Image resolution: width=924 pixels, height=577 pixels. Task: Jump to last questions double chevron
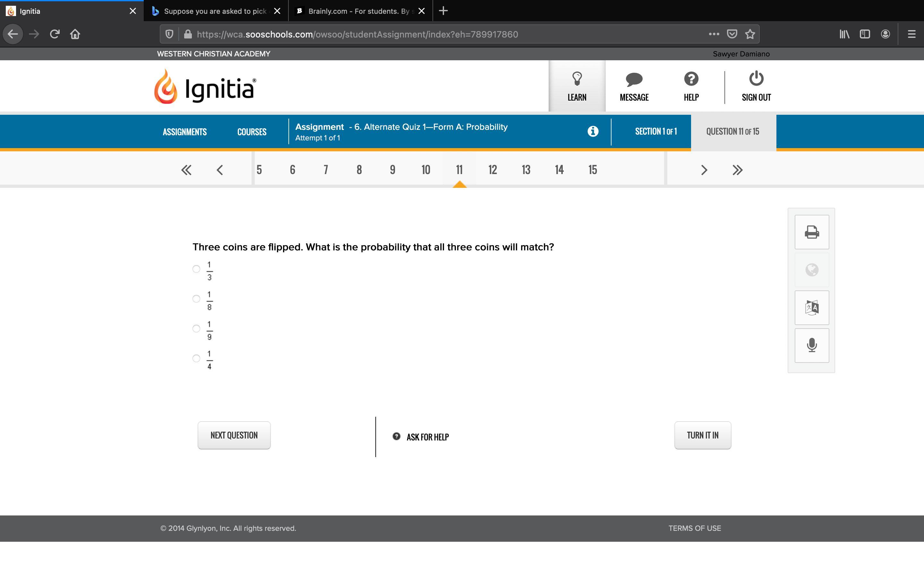(x=737, y=170)
